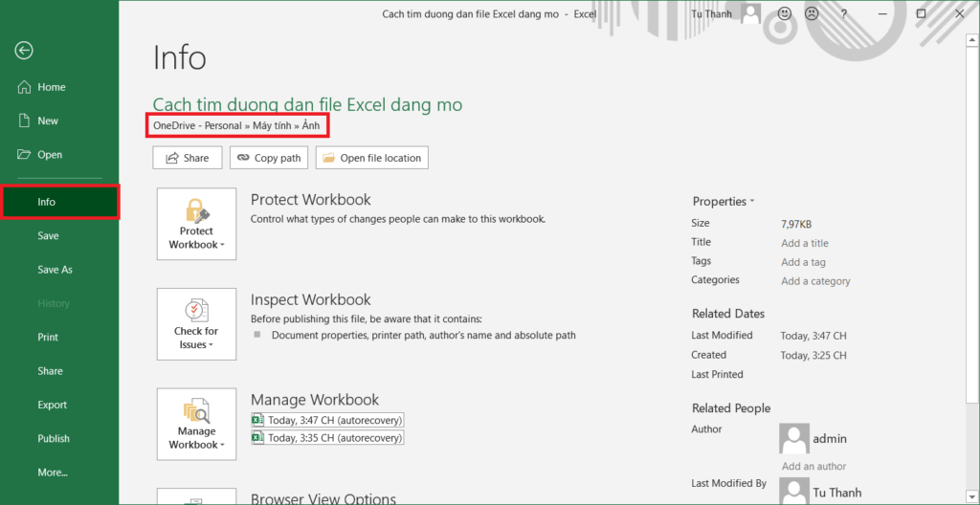This screenshot has height=505, width=980.
Task: Click the workbook title heading
Action: click(x=307, y=104)
